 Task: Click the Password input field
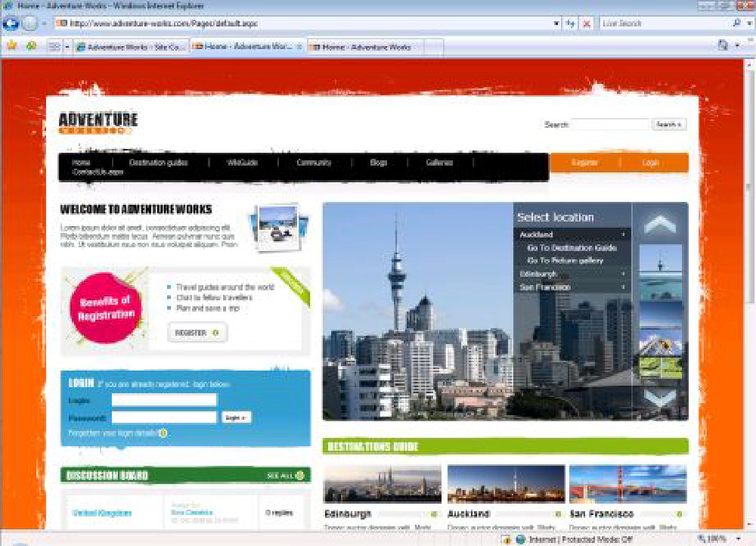(x=164, y=417)
